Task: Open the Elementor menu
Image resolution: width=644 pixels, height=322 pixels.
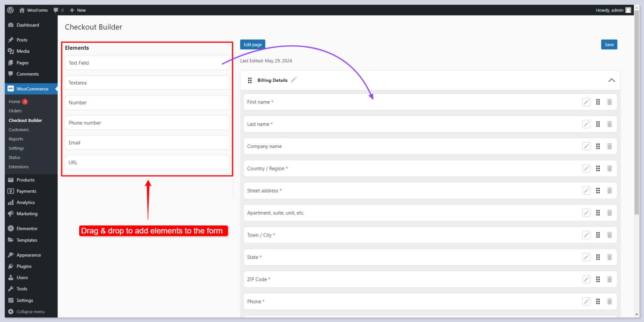Action: click(x=27, y=229)
